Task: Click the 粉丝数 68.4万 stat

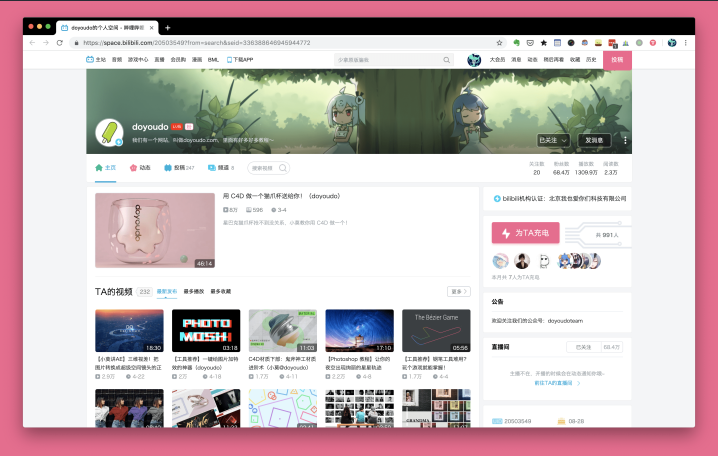Action: tap(561, 168)
